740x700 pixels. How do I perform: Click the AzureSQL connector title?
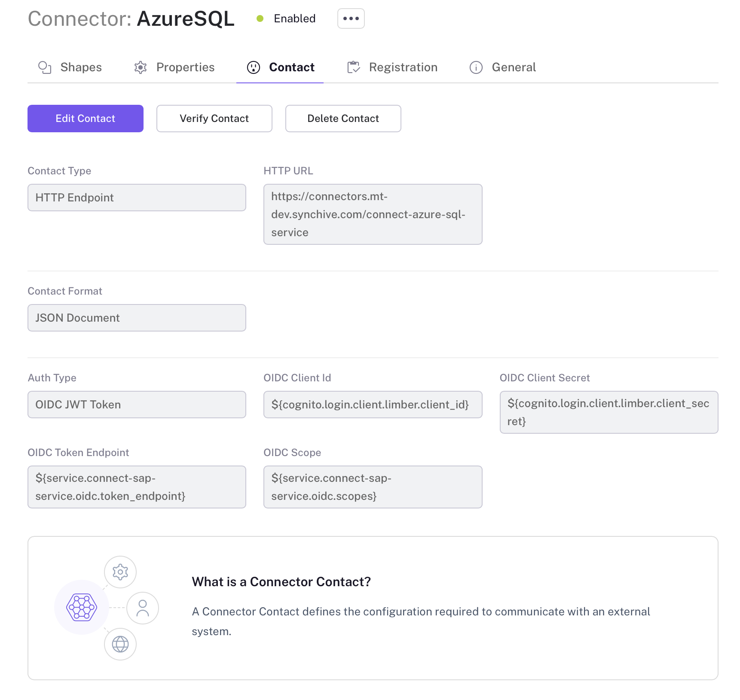[186, 18]
